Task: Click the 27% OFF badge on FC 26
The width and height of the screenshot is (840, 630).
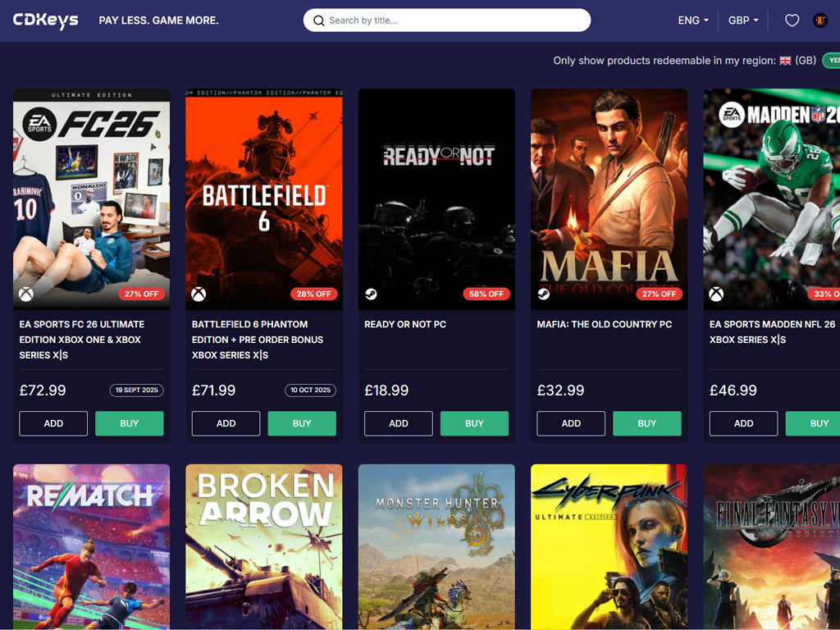Action: point(141,294)
